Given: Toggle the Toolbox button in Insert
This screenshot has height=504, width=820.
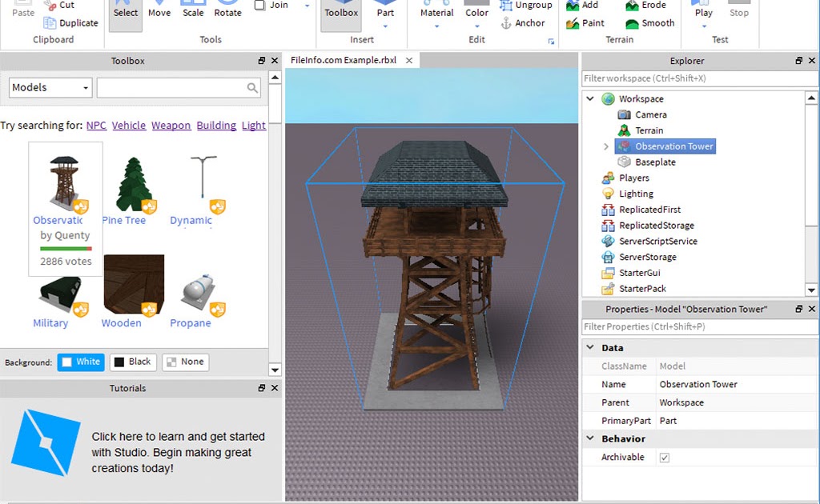Looking at the screenshot, I should pos(341,14).
